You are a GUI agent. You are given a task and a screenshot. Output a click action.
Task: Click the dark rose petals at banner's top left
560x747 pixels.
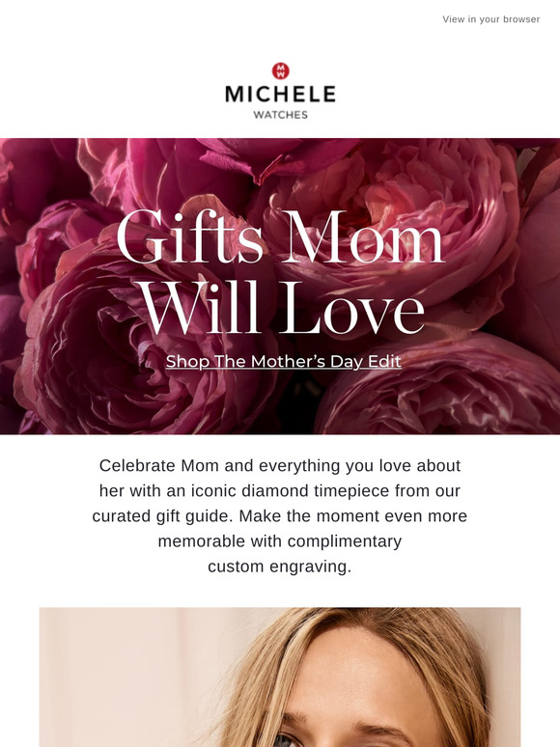(x=36, y=172)
